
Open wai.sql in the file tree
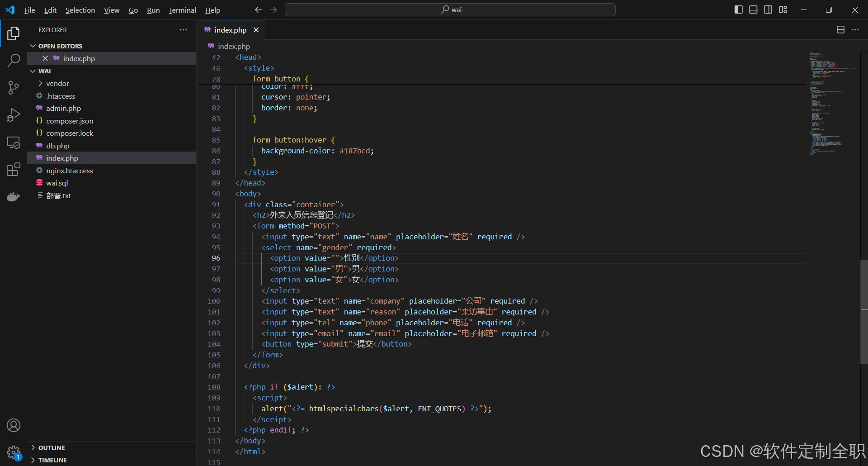(x=112, y=183)
